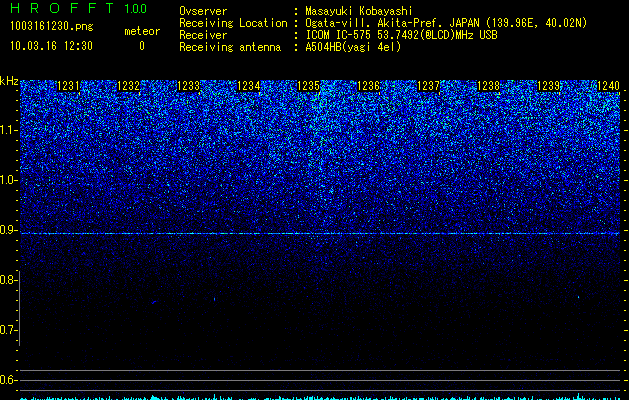
Task: Click the Receiving Location label
Action: pyautogui.click(x=233, y=23)
